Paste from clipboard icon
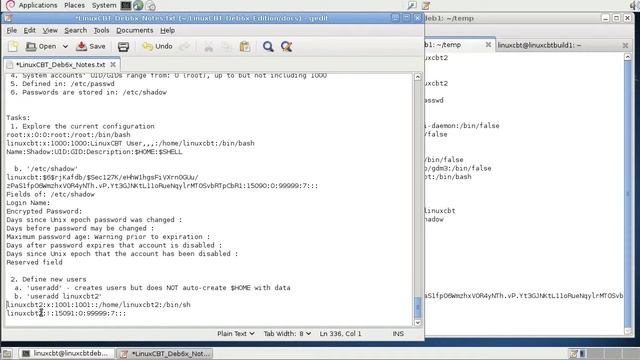Screen dimensions: 640x360 click(x=245, y=47)
